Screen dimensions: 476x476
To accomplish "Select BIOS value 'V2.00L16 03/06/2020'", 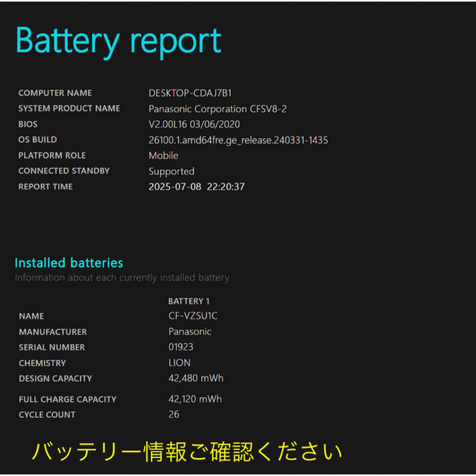I will [194, 124].
